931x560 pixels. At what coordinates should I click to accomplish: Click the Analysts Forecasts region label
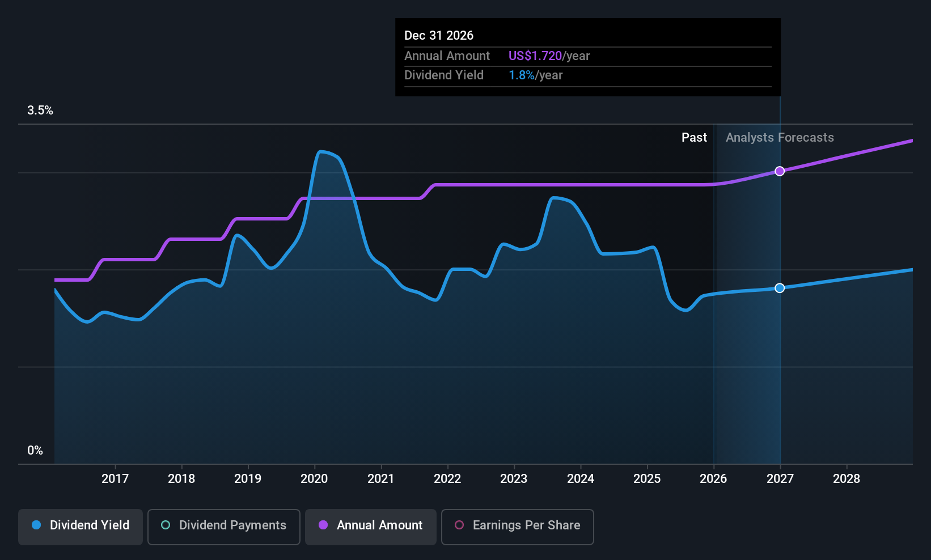[780, 138]
